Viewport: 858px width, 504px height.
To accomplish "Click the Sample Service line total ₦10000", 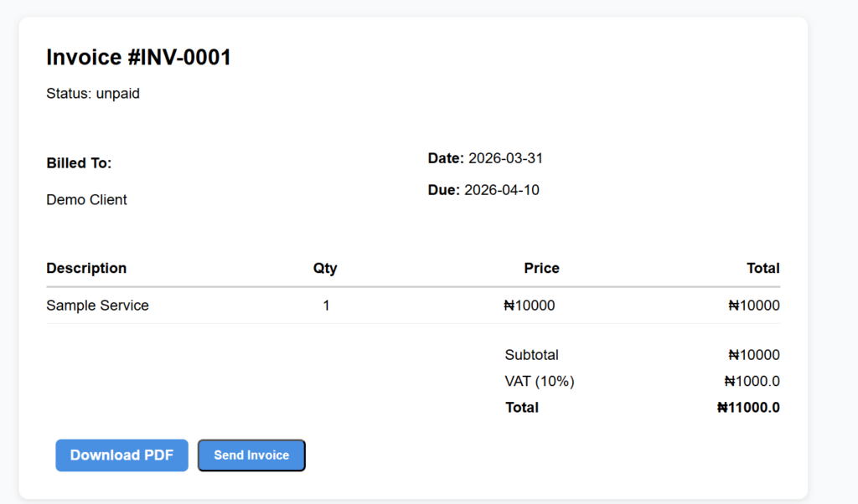I will click(753, 306).
